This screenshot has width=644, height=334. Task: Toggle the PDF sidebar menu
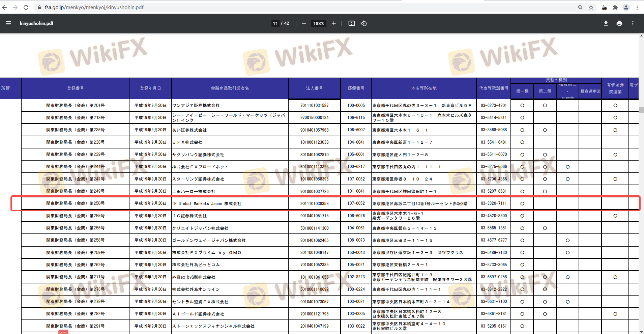coord(8,23)
